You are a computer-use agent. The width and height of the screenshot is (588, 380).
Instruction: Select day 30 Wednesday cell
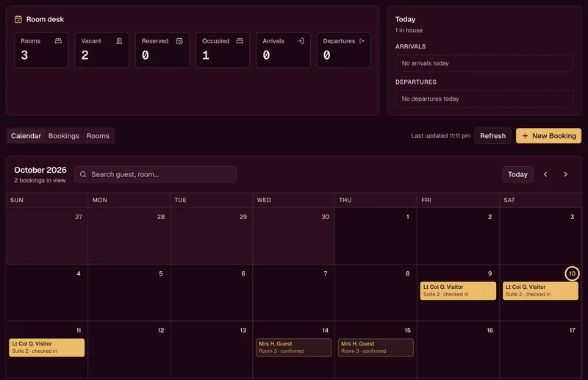[293, 236]
